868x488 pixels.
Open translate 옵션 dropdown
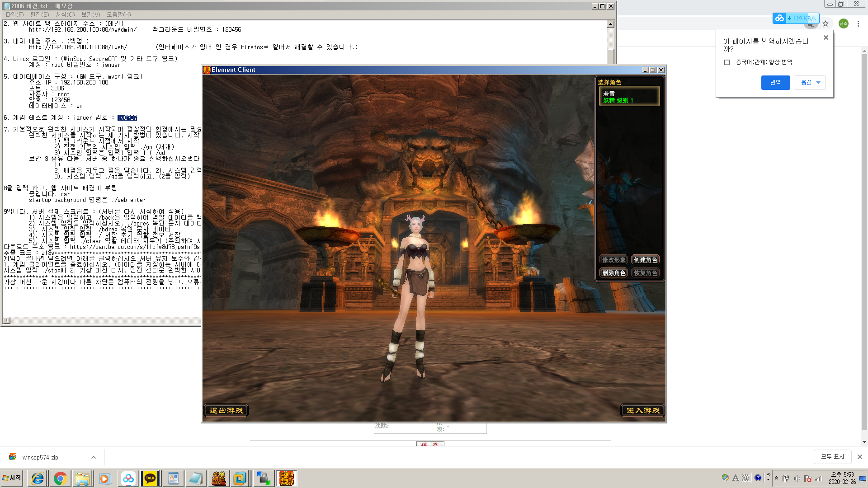click(810, 83)
